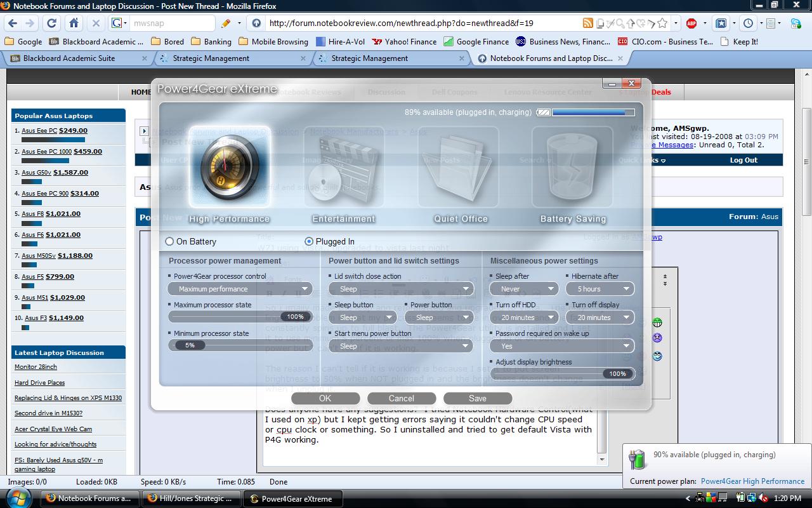Image resolution: width=812 pixels, height=508 pixels.
Task: Open the History clock icon
Action: tap(749, 23)
